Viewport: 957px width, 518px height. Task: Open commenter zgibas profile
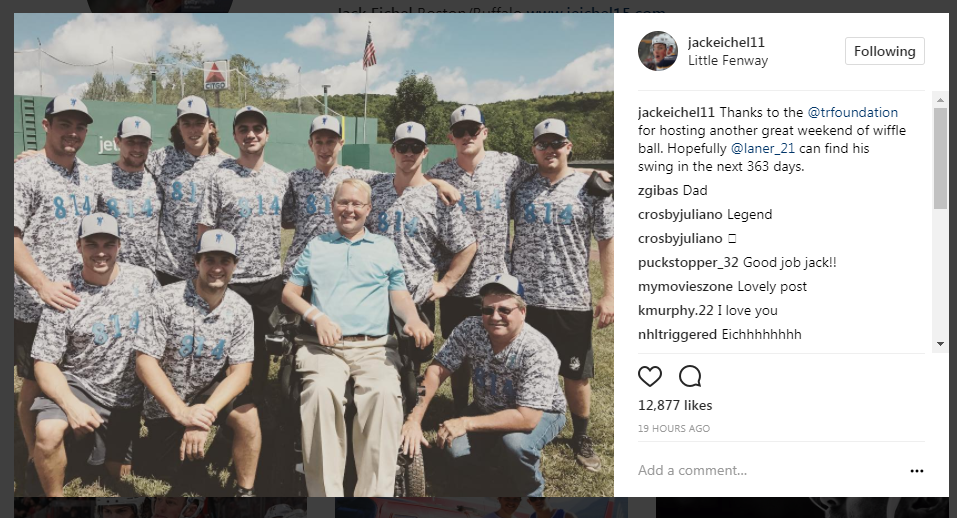click(658, 190)
